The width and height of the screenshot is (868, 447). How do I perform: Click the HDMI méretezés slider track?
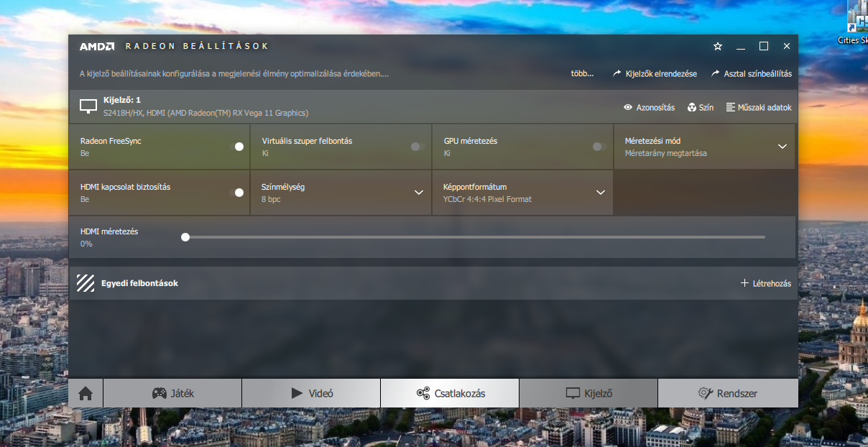pyautogui.click(x=474, y=236)
